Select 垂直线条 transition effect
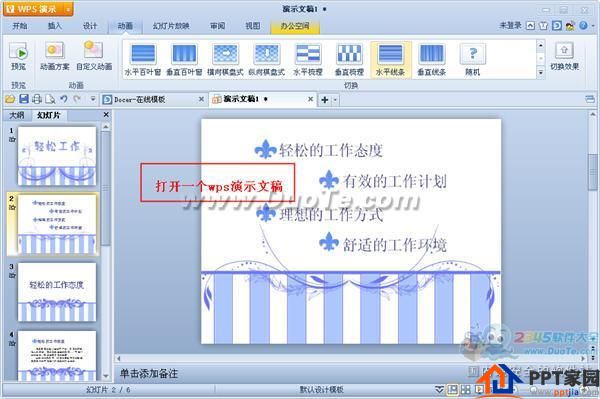Image resolution: width=600 pixels, height=399 pixels. [x=432, y=59]
